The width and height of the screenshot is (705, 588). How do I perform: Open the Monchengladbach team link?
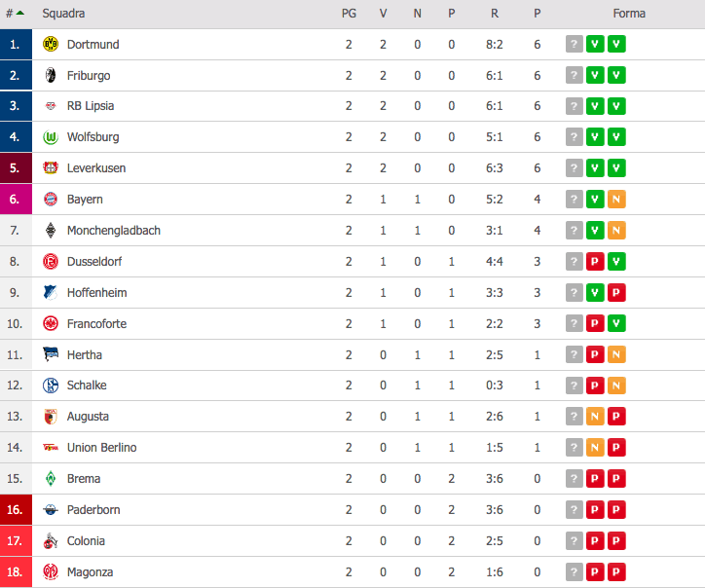click(114, 230)
